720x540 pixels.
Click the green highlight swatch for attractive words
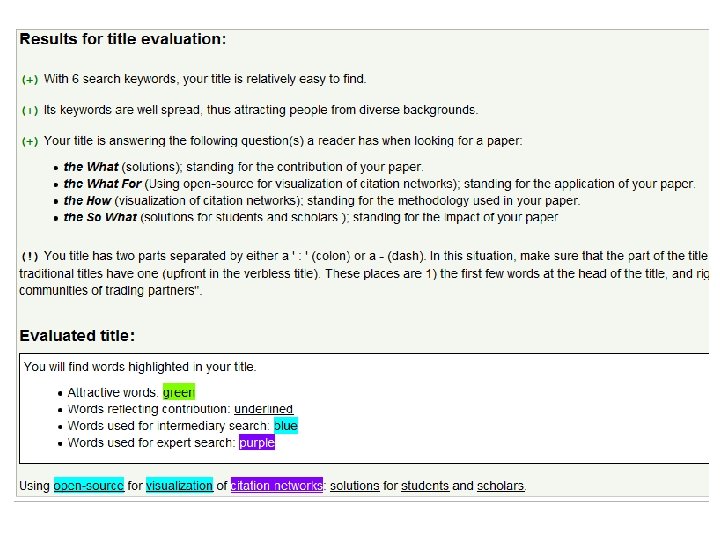pos(178,393)
